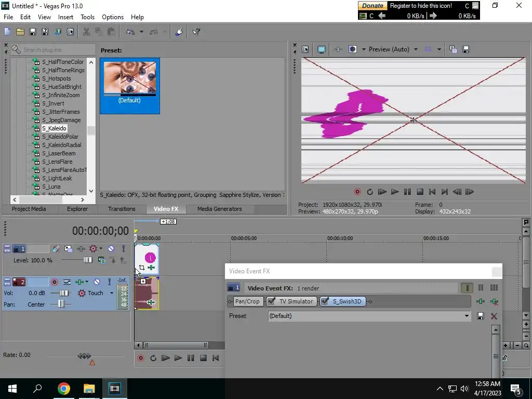Open the Undo history dropdown arrow

click(141, 32)
